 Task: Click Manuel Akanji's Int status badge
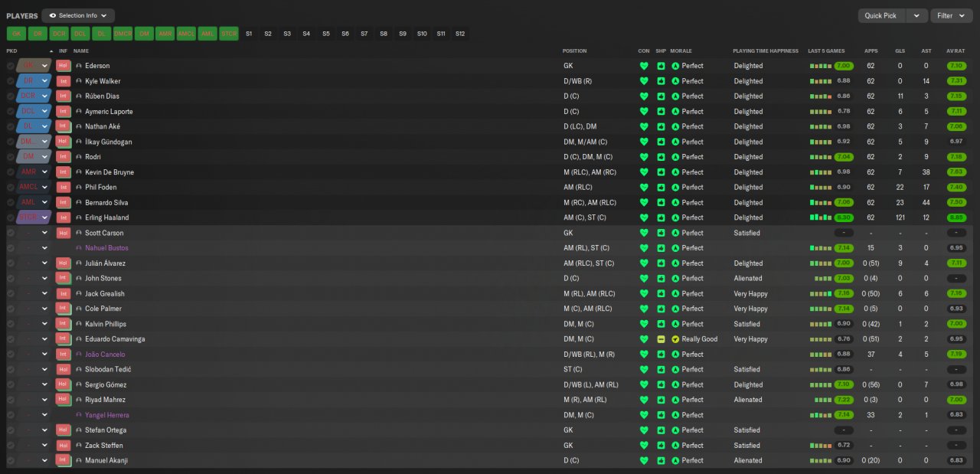pos(64,460)
